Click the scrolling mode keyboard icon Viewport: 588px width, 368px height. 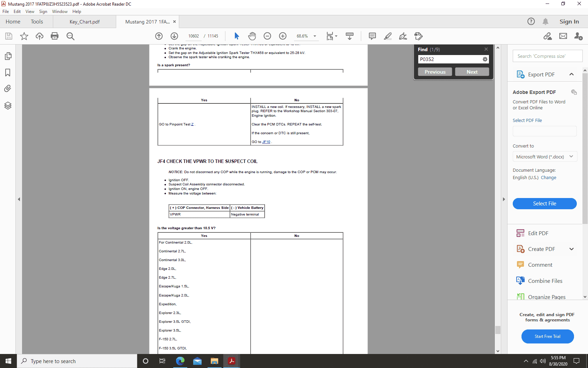click(350, 36)
